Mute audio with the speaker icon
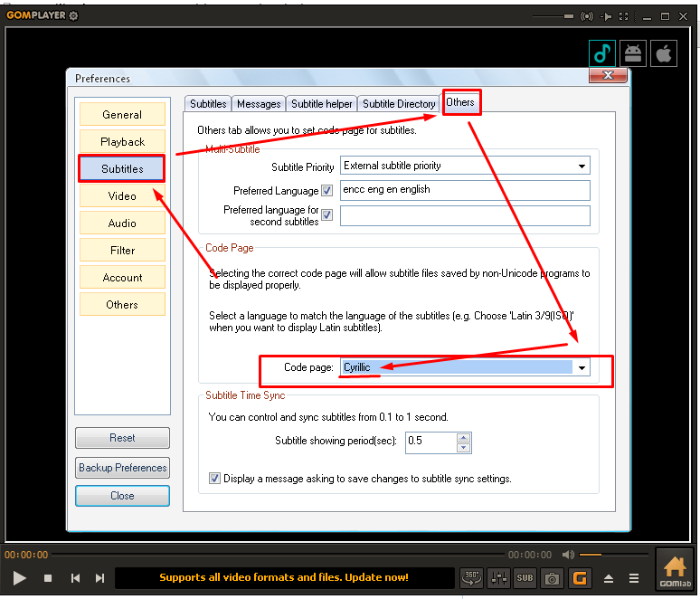 point(568,555)
